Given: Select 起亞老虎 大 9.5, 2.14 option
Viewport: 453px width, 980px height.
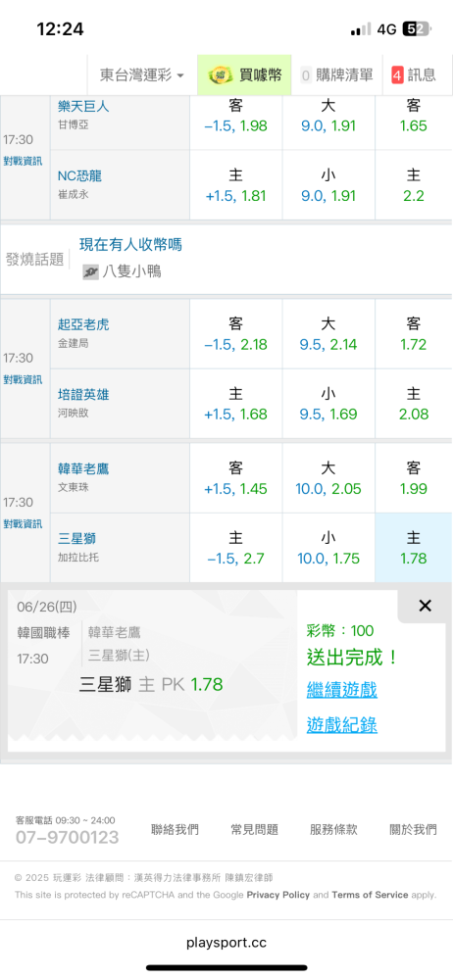Looking at the screenshot, I should (x=328, y=334).
